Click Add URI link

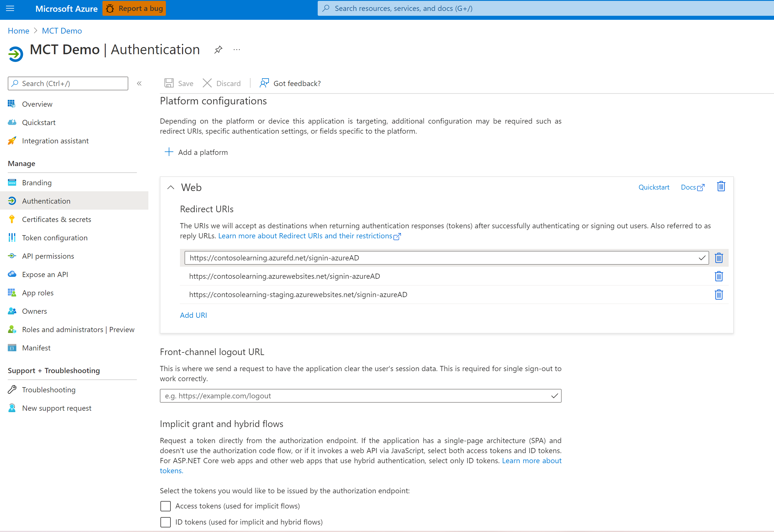click(x=193, y=315)
